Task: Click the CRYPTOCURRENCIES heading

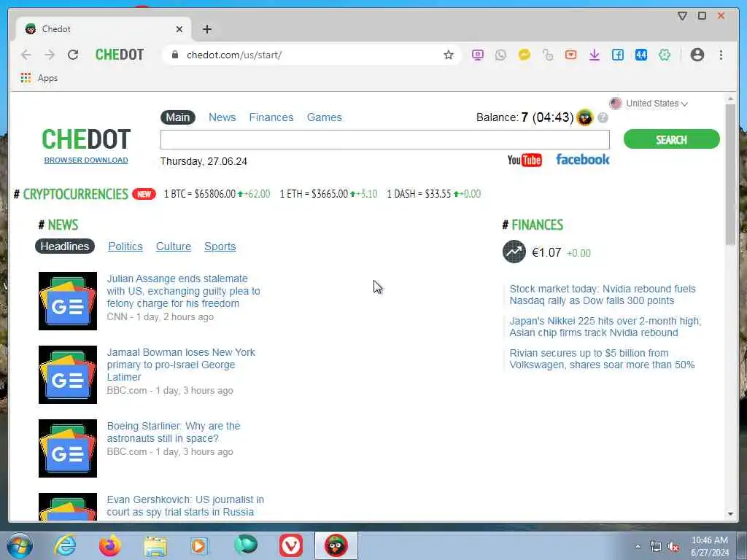Action: pyautogui.click(x=75, y=194)
